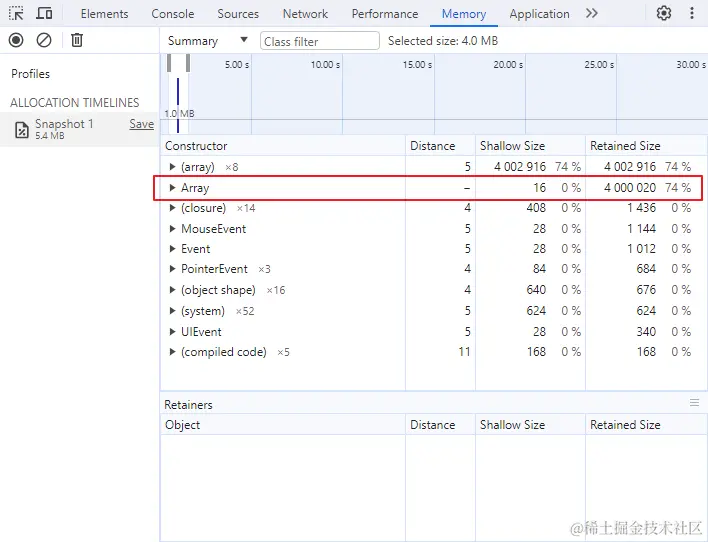Click shallow size value 4 002 916
Viewport: 708px width, 542px height.
click(x=520, y=167)
